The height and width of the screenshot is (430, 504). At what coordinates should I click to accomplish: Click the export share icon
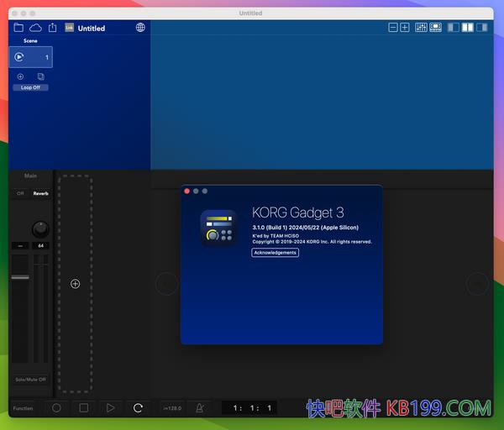coord(53,28)
